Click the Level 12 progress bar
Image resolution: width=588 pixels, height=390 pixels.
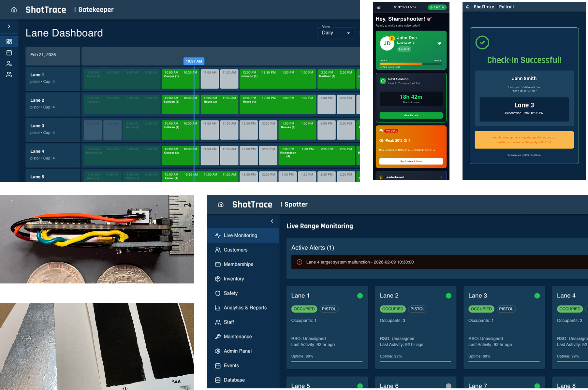click(x=411, y=64)
